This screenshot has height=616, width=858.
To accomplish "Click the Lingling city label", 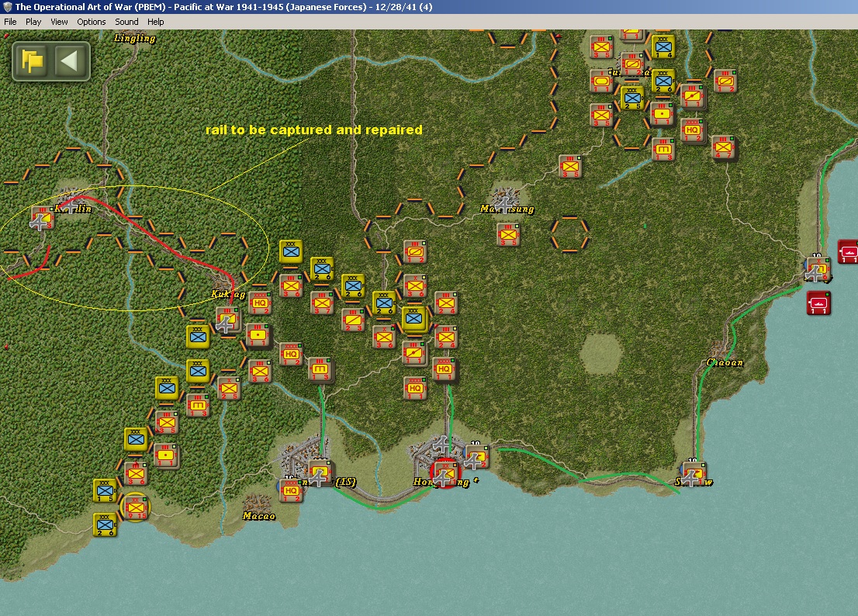I will click(134, 38).
